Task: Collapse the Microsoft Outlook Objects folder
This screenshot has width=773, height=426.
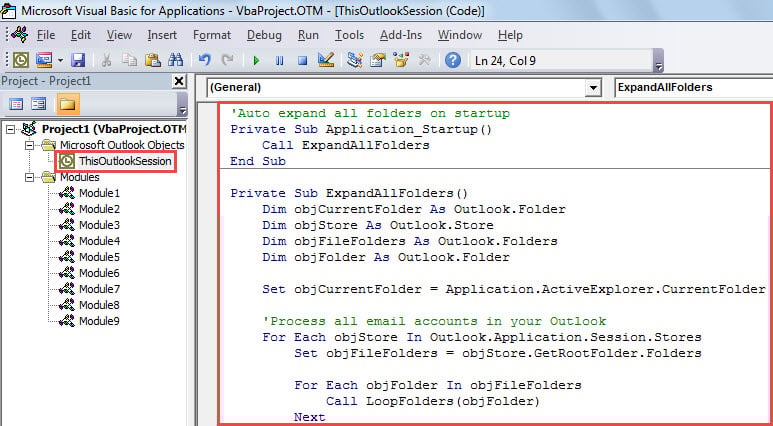Action: coord(30,145)
